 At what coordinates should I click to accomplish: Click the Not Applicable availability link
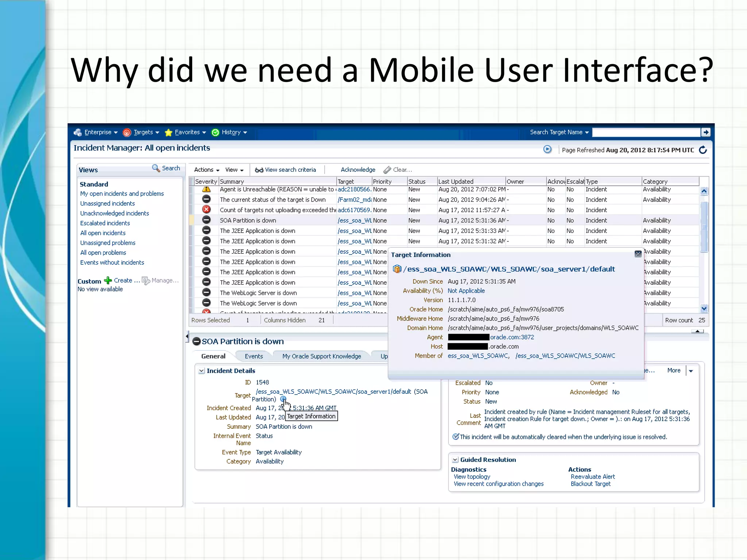pyautogui.click(x=466, y=291)
